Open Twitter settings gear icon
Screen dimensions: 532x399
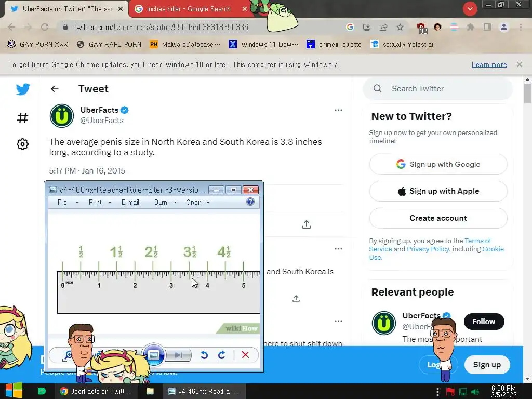(22, 144)
